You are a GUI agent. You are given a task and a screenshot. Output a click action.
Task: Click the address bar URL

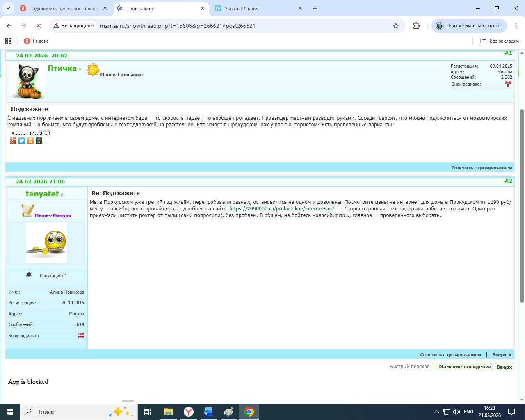[x=178, y=26]
